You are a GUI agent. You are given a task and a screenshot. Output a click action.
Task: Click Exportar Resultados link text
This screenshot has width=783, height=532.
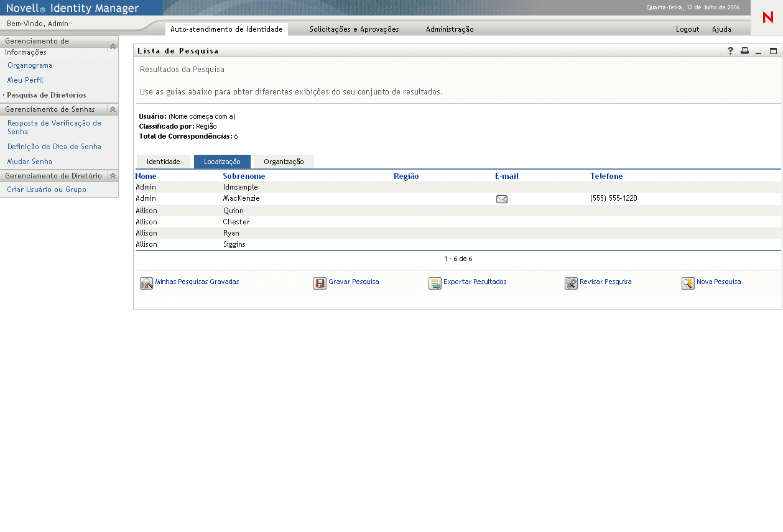tap(475, 282)
